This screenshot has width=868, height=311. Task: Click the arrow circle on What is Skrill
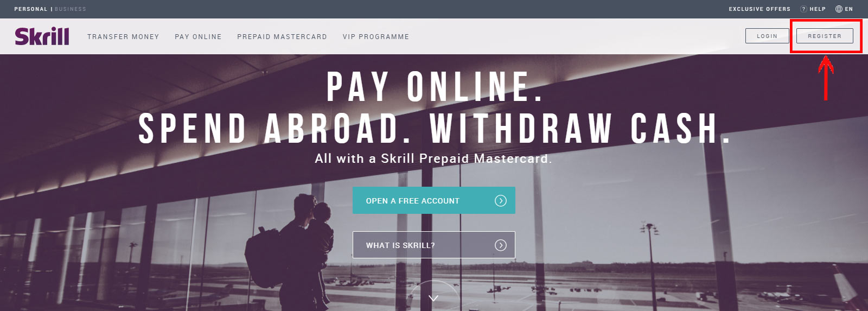click(x=500, y=245)
